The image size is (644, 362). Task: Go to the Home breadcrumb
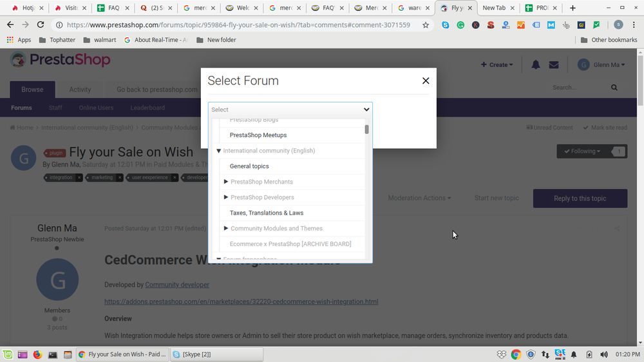coord(22,128)
